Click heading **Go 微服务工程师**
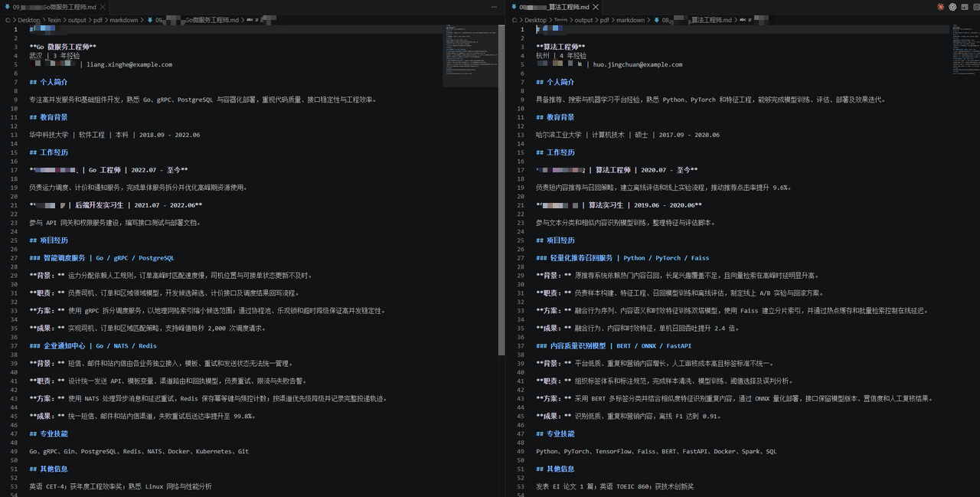980x497 pixels. pyautogui.click(x=63, y=47)
